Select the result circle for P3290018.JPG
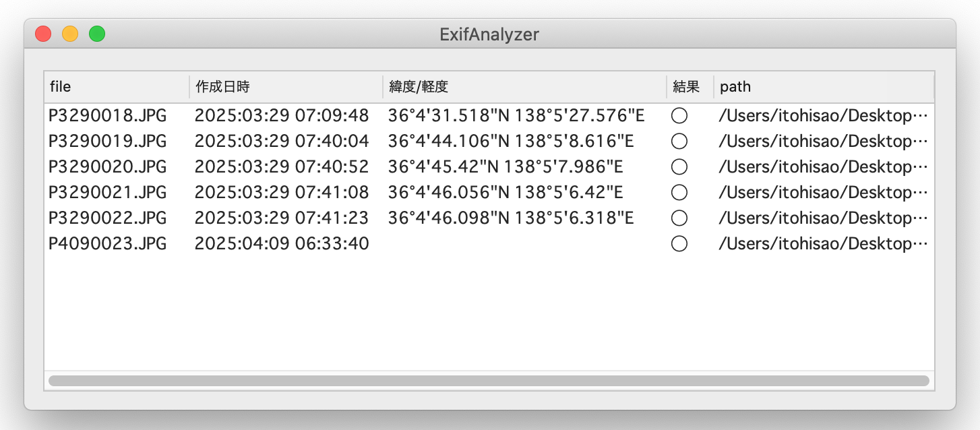This screenshot has width=980, height=430. click(679, 116)
